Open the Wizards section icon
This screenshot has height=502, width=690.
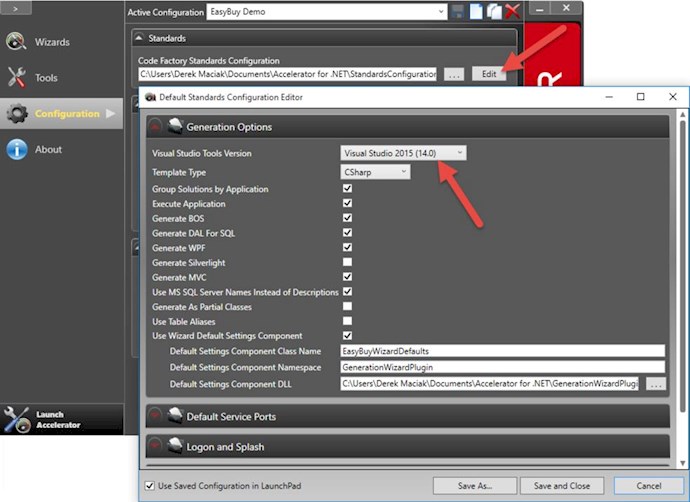click(16, 41)
